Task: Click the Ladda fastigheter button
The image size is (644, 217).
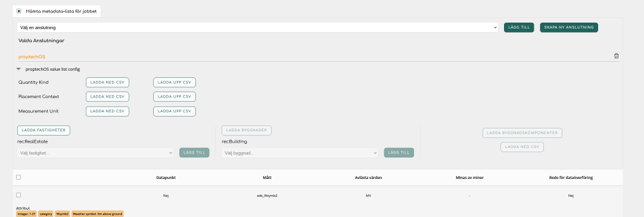Action: (x=44, y=130)
